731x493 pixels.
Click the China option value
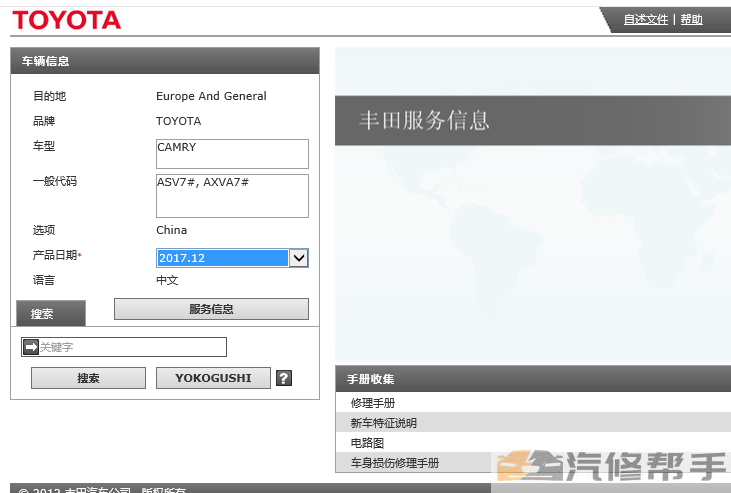(172, 230)
